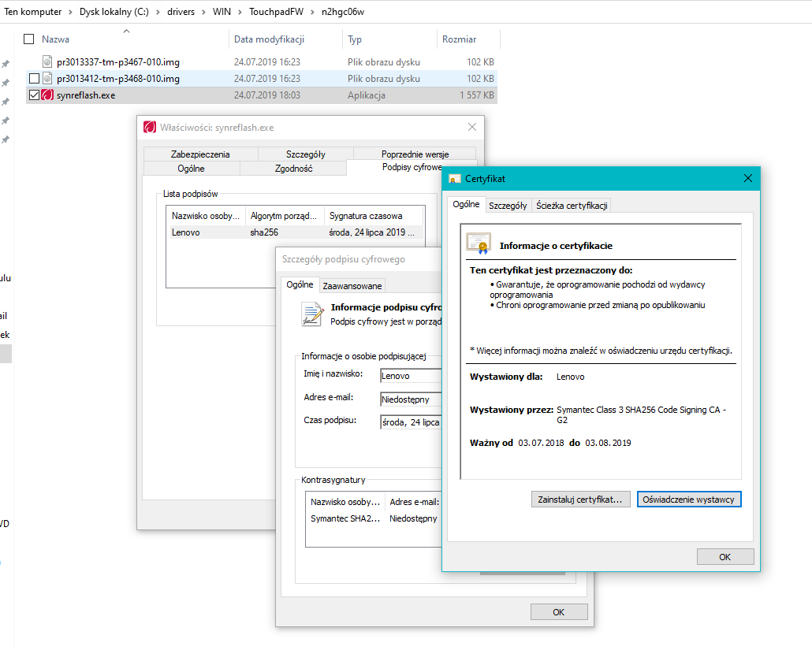Click the Aplikacja type cell
The image size is (812, 650).
click(x=366, y=95)
